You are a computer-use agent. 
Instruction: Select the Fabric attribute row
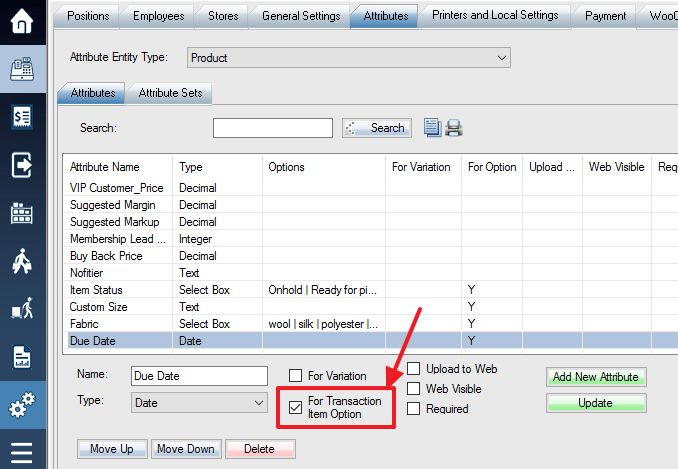point(370,324)
